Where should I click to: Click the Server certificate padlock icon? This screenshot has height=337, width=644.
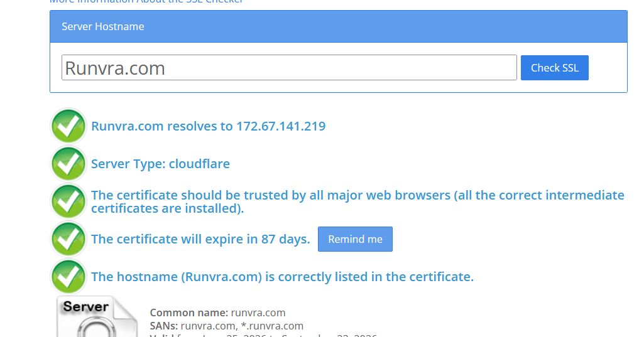pyautogui.click(x=97, y=316)
